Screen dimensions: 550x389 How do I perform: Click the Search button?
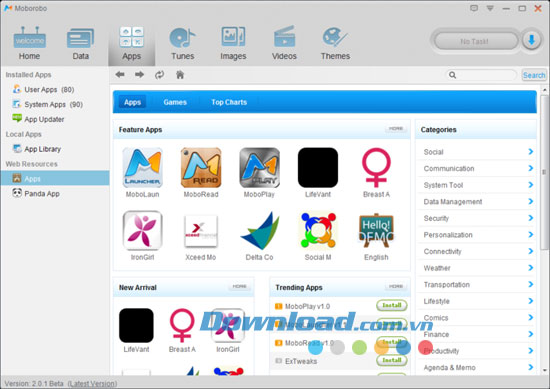(x=534, y=75)
